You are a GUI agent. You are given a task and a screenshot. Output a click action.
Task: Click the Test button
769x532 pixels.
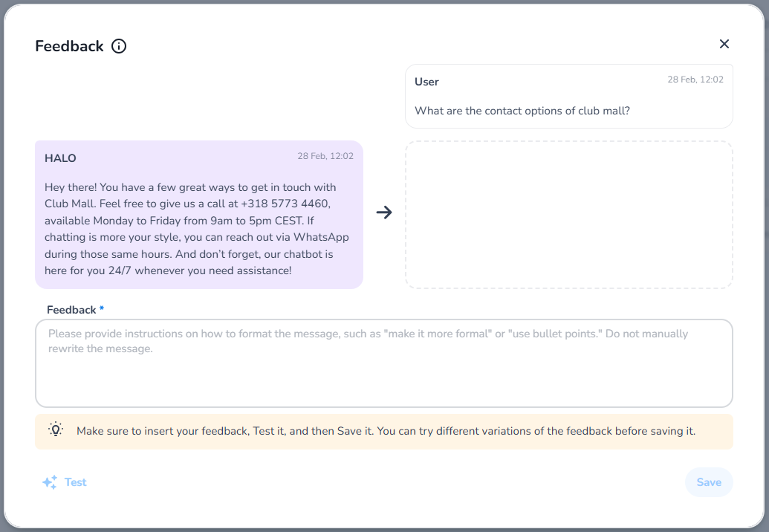pos(64,482)
